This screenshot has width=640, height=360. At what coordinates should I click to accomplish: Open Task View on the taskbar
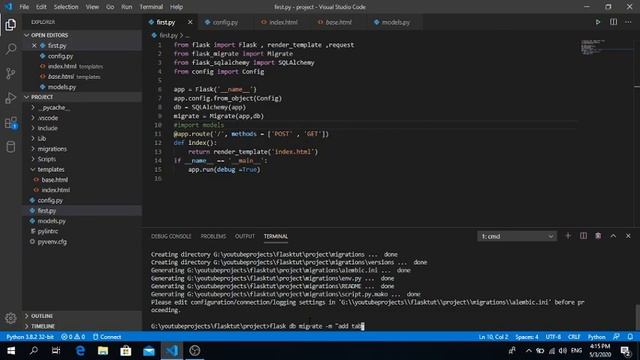click(x=56, y=351)
